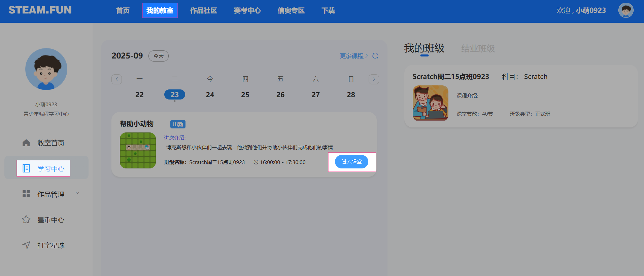Click the 教室首页 home icon
644x276 pixels.
(26, 143)
